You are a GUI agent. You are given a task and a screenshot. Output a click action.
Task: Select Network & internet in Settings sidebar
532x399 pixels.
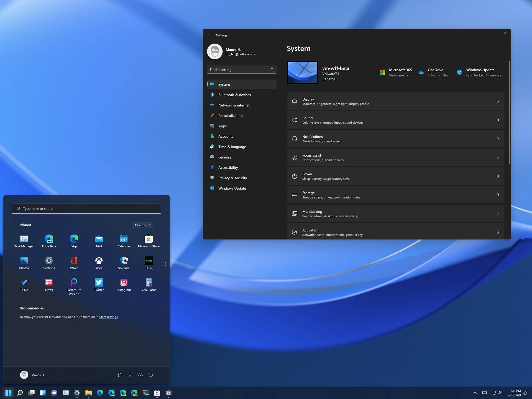[x=234, y=105]
